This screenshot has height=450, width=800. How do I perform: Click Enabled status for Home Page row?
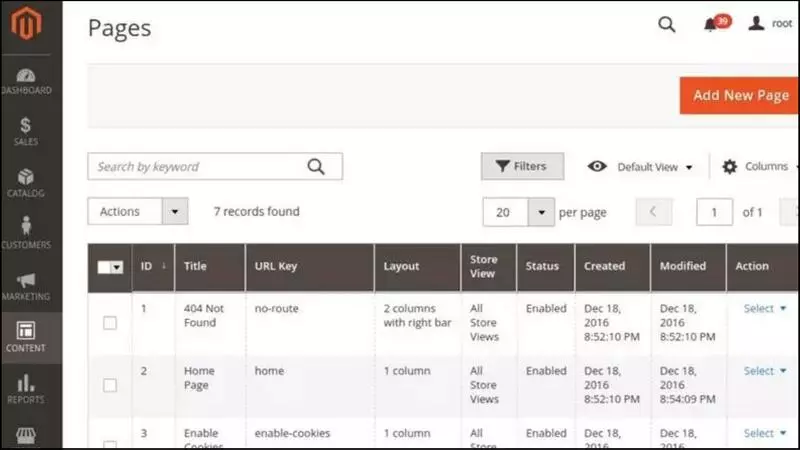(x=546, y=370)
